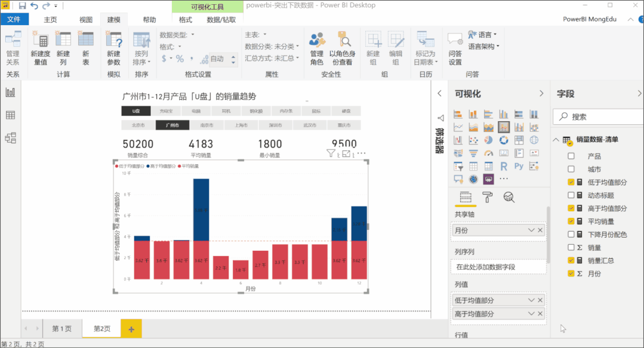This screenshot has width=644, height=348.
Task: Uncheck the 平均销量 field checkbox
Action: click(x=571, y=221)
